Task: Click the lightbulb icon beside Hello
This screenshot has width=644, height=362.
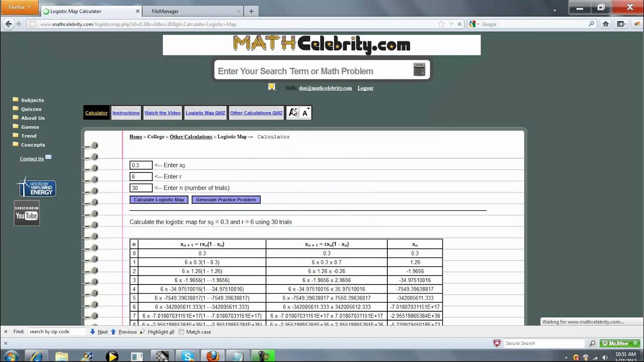Action: coord(272,87)
